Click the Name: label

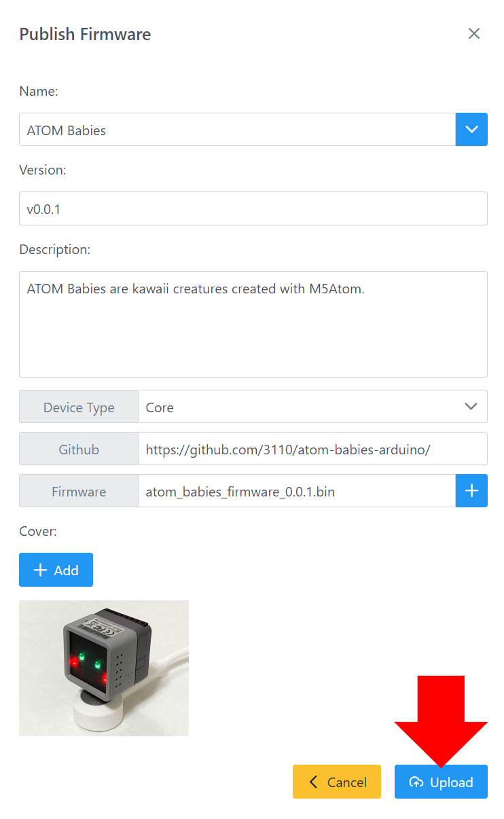(x=39, y=91)
